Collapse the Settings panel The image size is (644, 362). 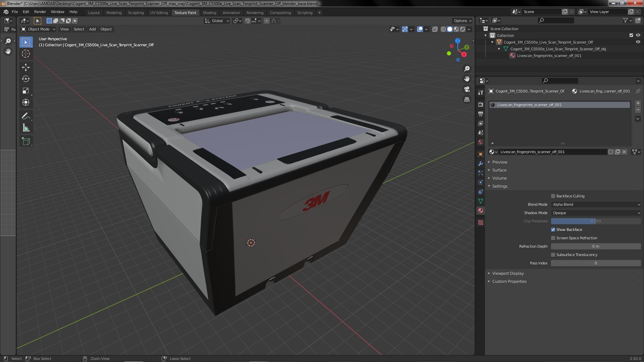(x=499, y=186)
